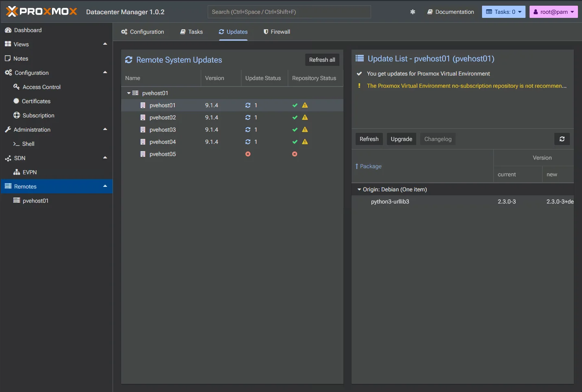Focus the search input field
The image size is (582, 392).
pos(289,12)
